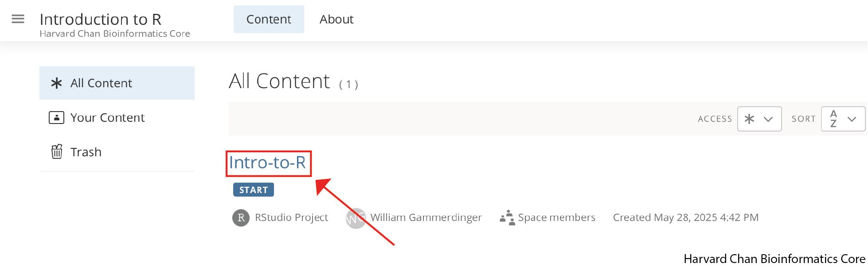Click the Your Content person icon

pos(56,118)
